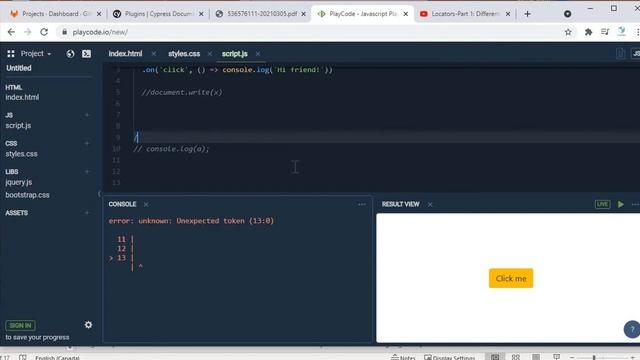Open settings with the gear icon
The height and width of the screenshot is (360, 640).
click(x=88, y=325)
